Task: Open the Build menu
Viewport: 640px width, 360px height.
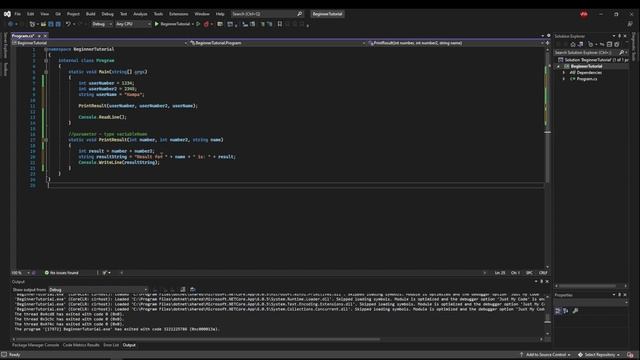Action: [x=91, y=14]
